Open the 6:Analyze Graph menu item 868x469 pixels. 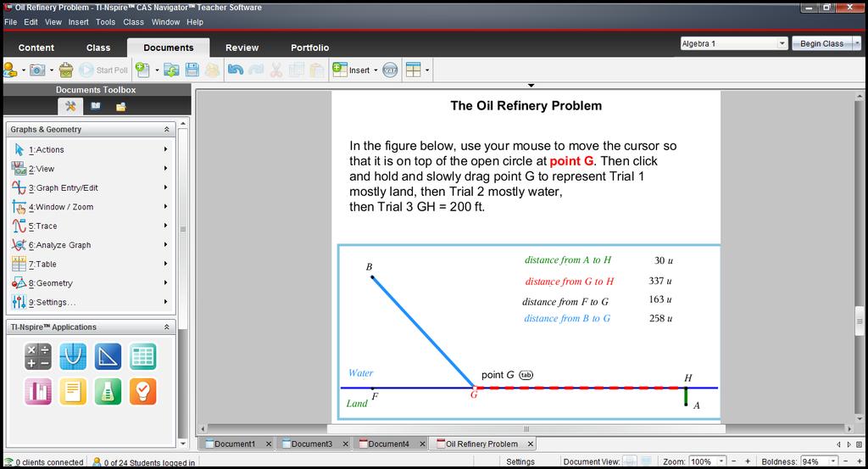click(x=90, y=245)
